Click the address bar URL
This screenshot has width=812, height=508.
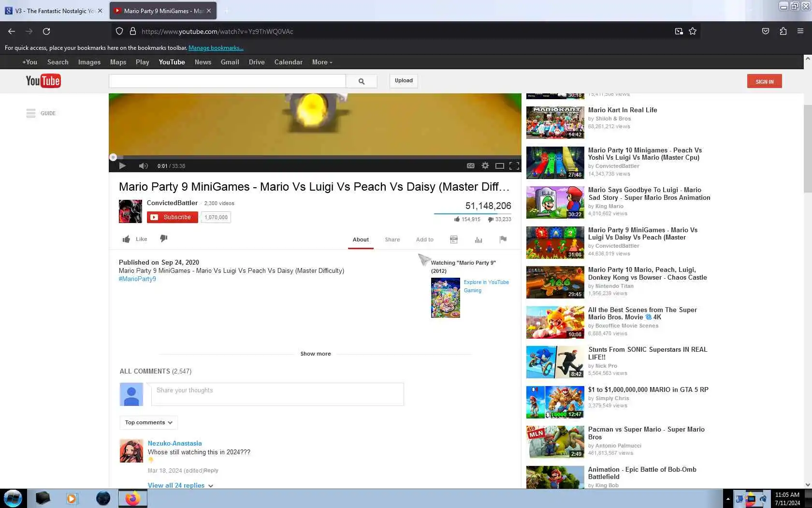(x=217, y=31)
